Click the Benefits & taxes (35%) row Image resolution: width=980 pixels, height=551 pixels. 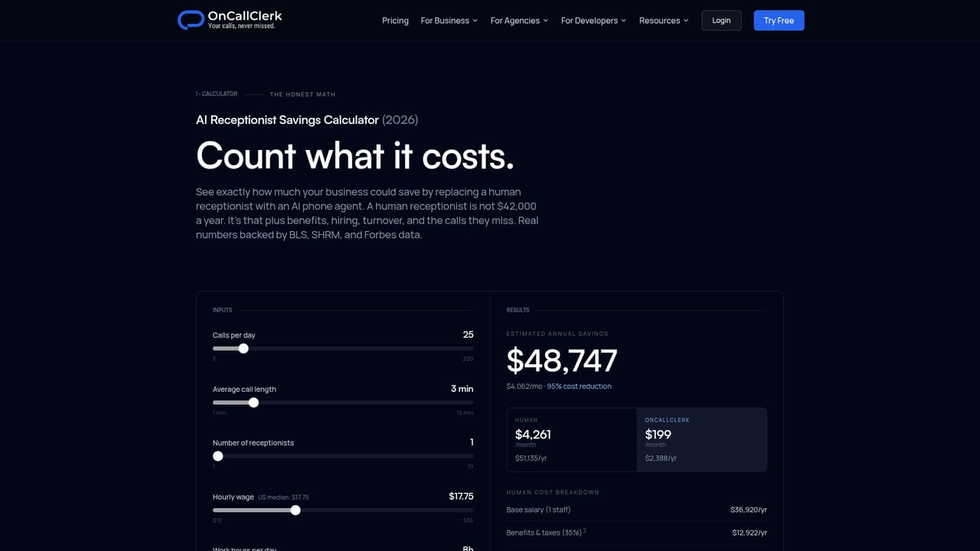pos(636,533)
